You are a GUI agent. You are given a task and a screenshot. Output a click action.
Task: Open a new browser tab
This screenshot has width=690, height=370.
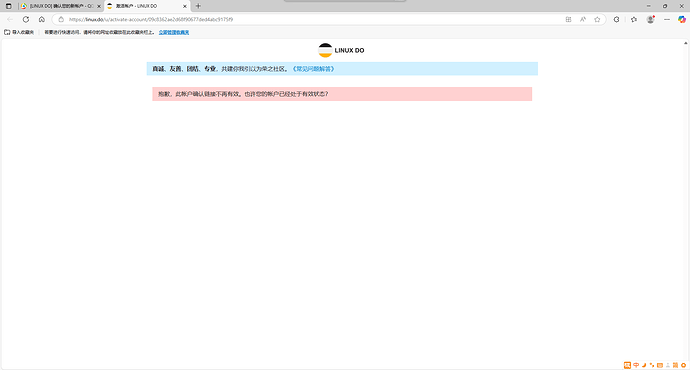pyautogui.click(x=198, y=6)
